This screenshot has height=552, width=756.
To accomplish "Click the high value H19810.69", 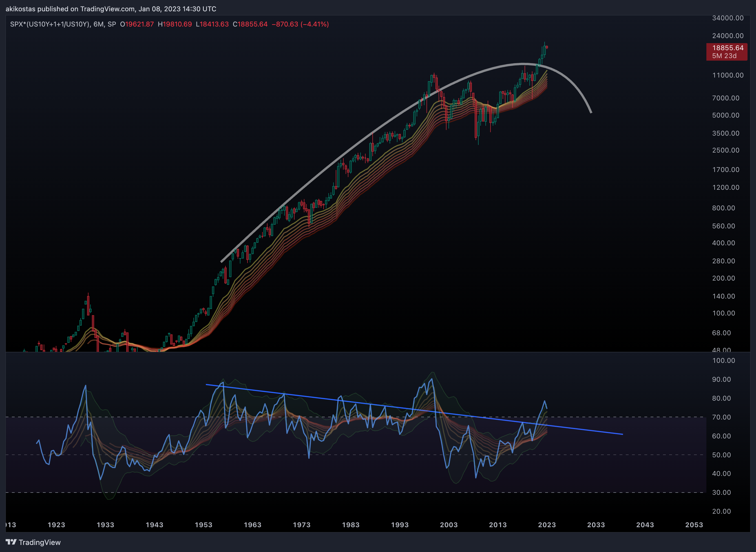I will click(175, 24).
